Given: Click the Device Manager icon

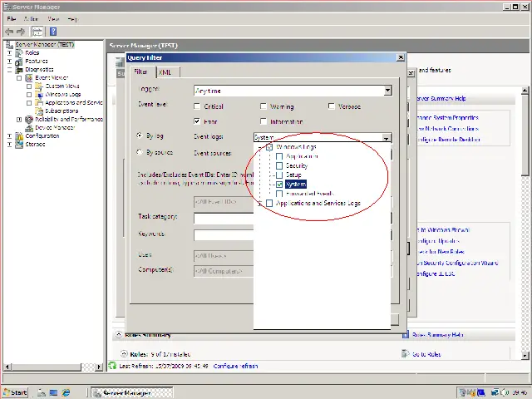Looking at the screenshot, I should tap(29, 127).
